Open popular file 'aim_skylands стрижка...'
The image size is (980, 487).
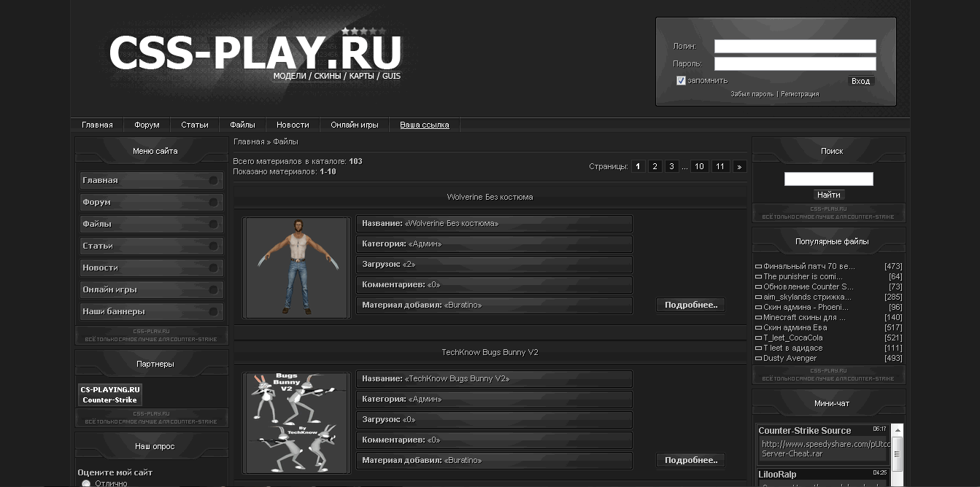(x=807, y=297)
